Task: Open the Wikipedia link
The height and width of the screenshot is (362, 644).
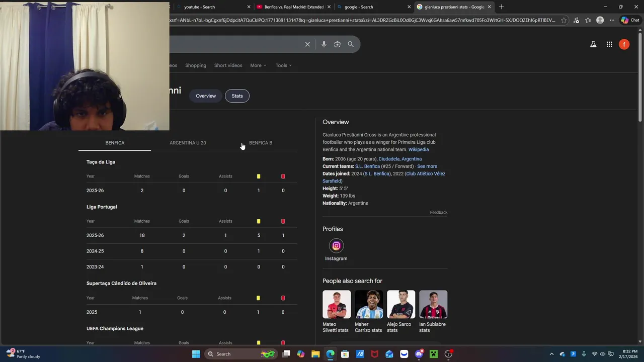Action: 419,149
